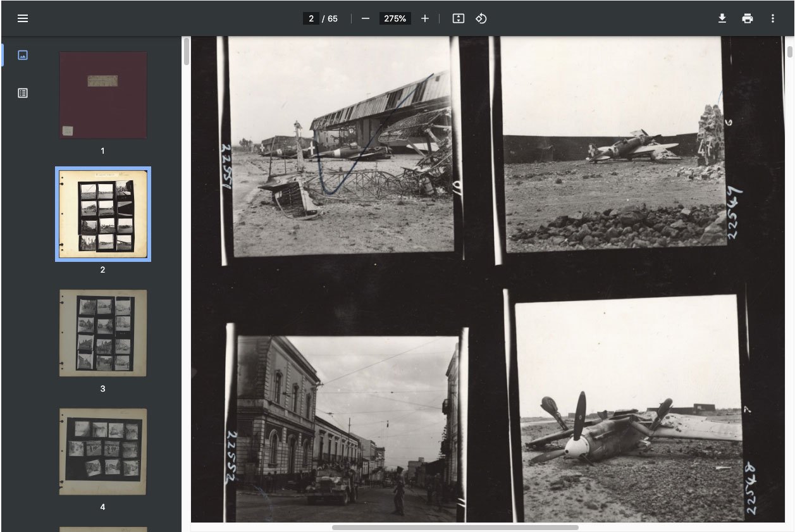Toggle fit-to-page view
The image size is (795, 532).
click(x=459, y=18)
